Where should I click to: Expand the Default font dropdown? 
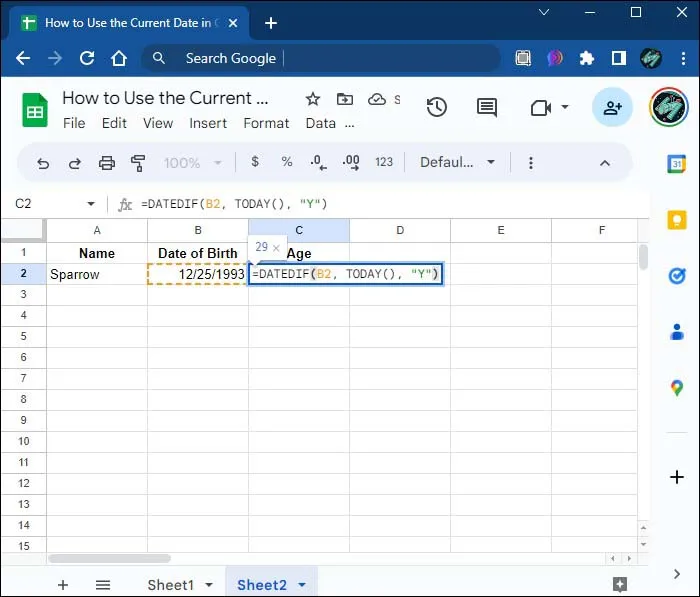point(458,162)
